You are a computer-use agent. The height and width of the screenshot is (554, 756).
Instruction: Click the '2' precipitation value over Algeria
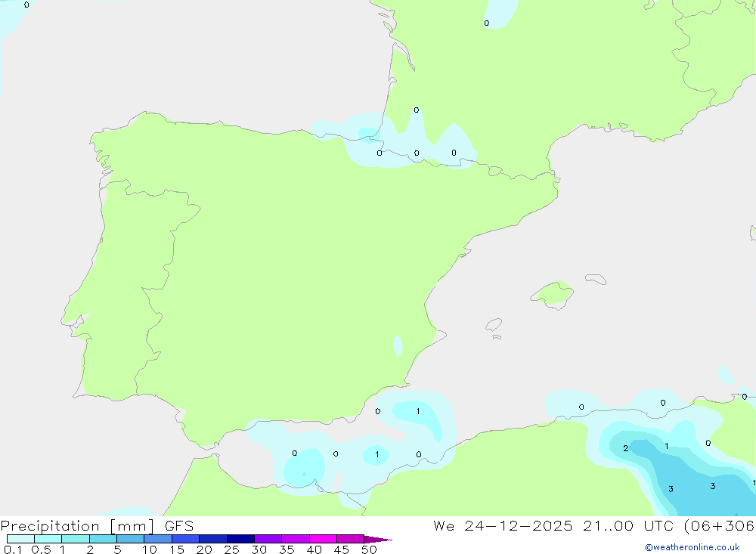(x=625, y=448)
